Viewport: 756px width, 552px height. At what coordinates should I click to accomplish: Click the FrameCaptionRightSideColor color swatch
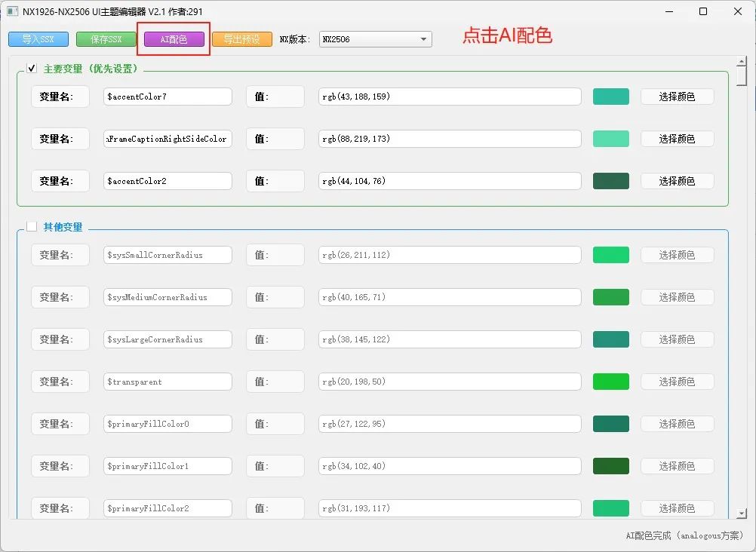[611, 139]
